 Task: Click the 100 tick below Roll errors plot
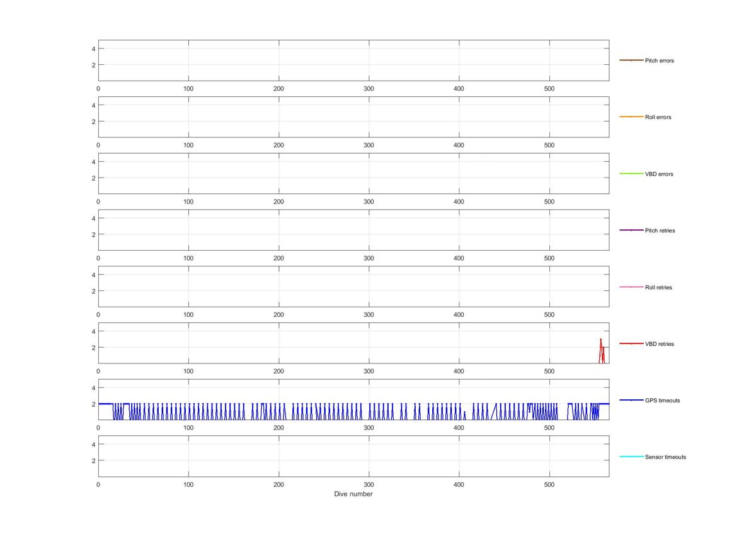pyautogui.click(x=188, y=145)
